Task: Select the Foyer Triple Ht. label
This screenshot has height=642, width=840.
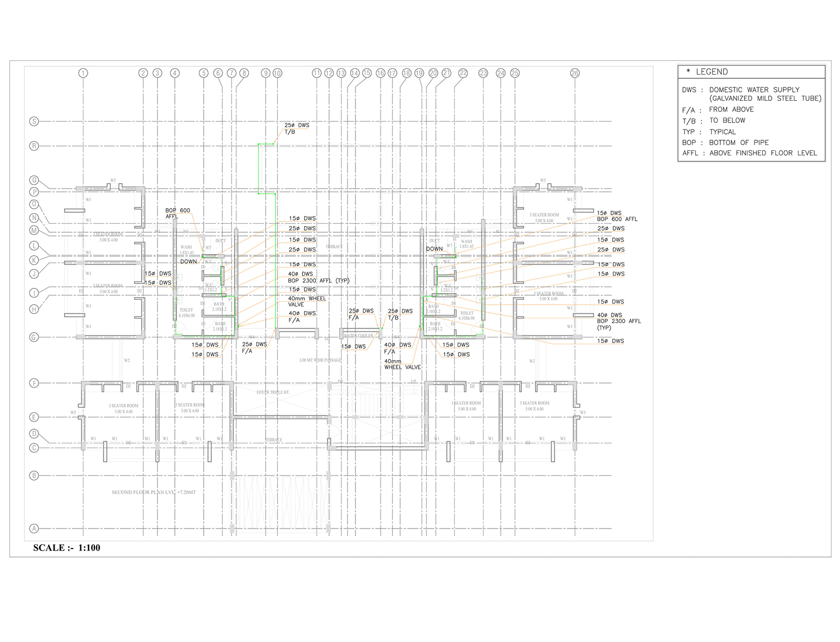Action: click(272, 392)
